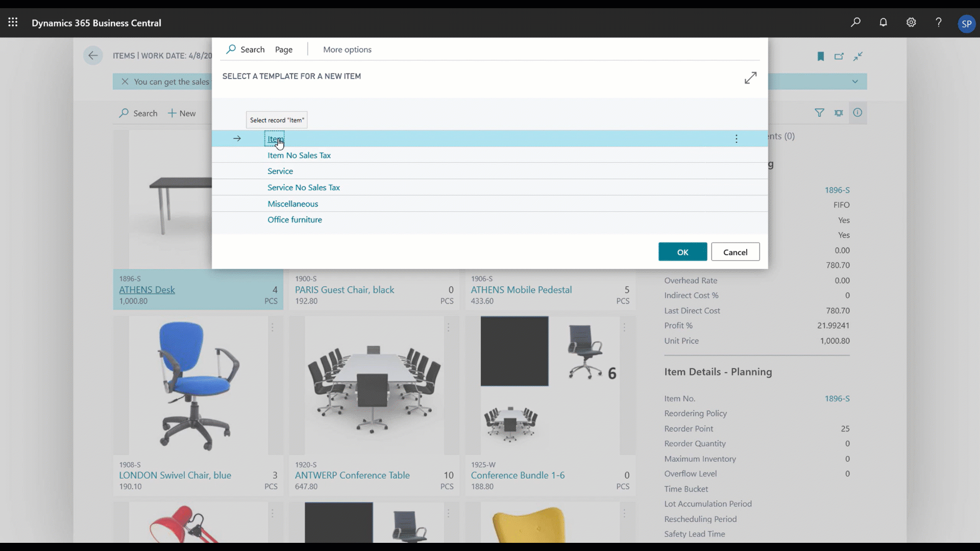Click New on the Items list toolbar

click(x=182, y=113)
